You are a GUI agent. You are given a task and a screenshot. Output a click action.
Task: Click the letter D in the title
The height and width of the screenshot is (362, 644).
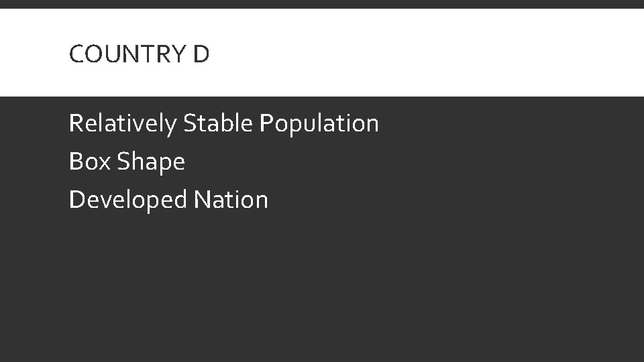201,54
